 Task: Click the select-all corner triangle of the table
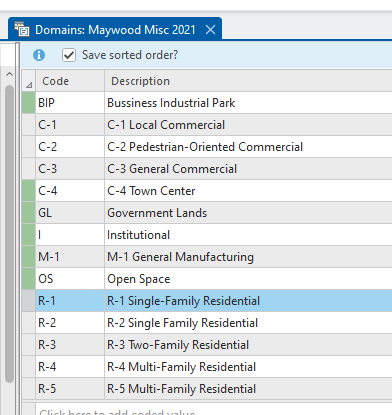pyautogui.click(x=29, y=82)
